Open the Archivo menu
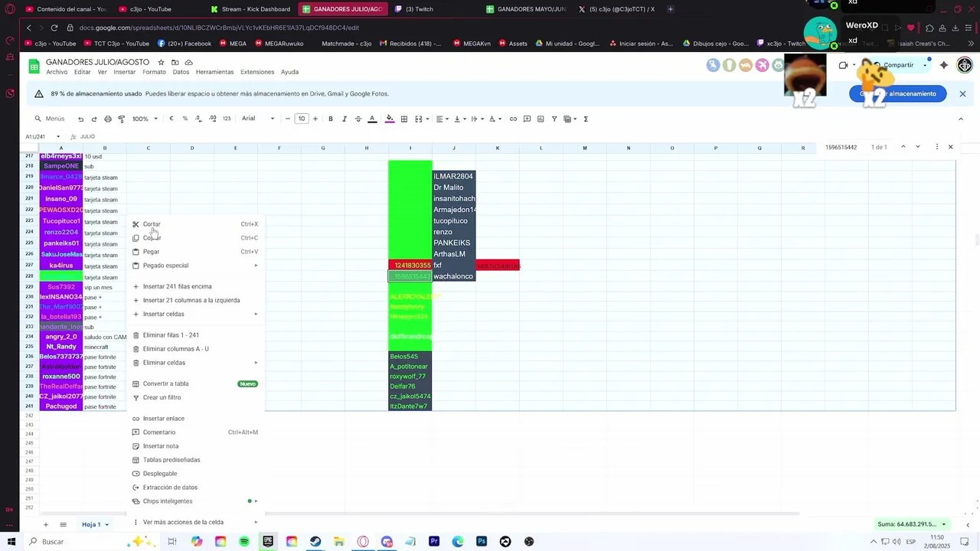The image size is (980, 551). [x=57, y=72]
